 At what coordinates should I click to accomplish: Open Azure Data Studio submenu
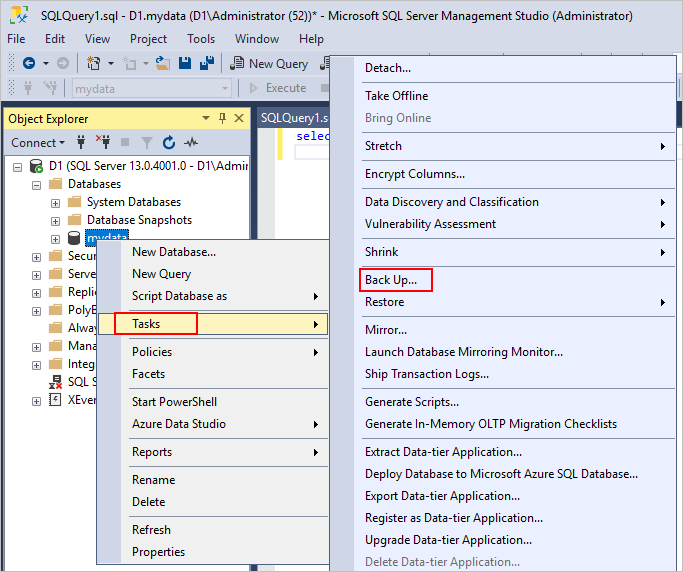pyautogui.click(x=213, y=424)
